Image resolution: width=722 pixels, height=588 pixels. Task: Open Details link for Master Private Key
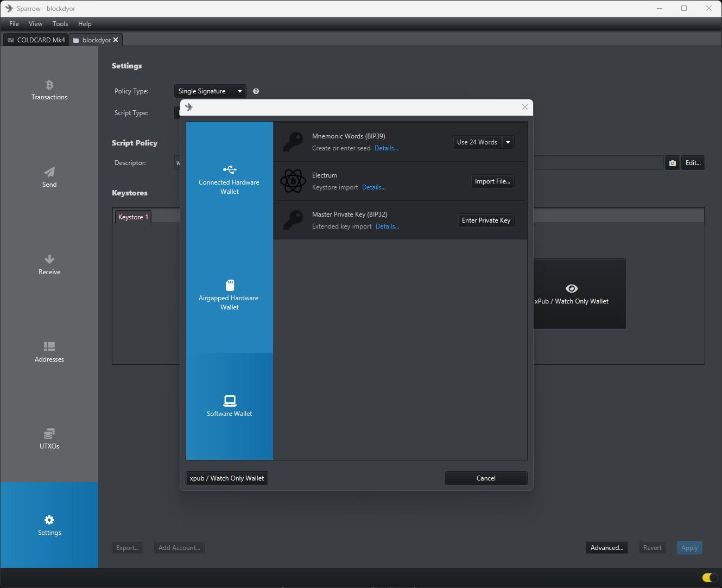(387, 226)
